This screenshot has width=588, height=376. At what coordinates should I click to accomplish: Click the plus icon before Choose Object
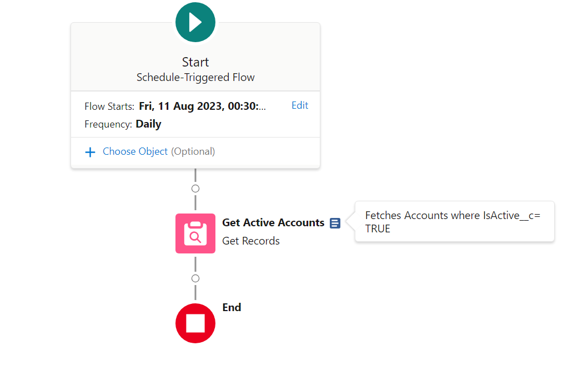click(90, 152)
